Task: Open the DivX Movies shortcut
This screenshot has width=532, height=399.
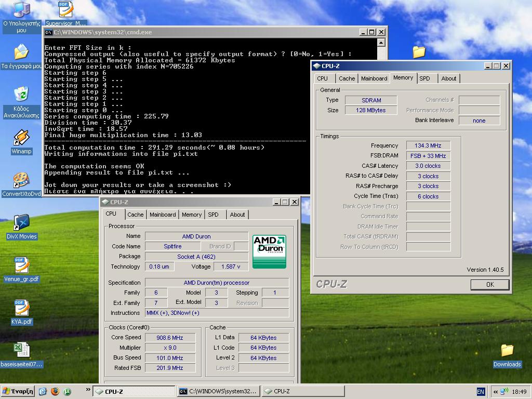Action: pos(21,222)
